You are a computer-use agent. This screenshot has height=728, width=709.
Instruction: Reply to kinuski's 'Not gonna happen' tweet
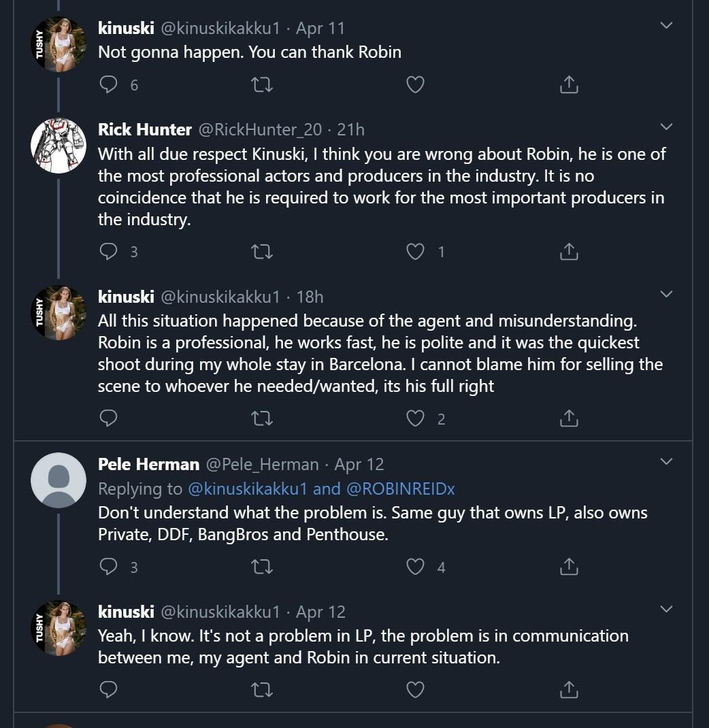[109, 84]
